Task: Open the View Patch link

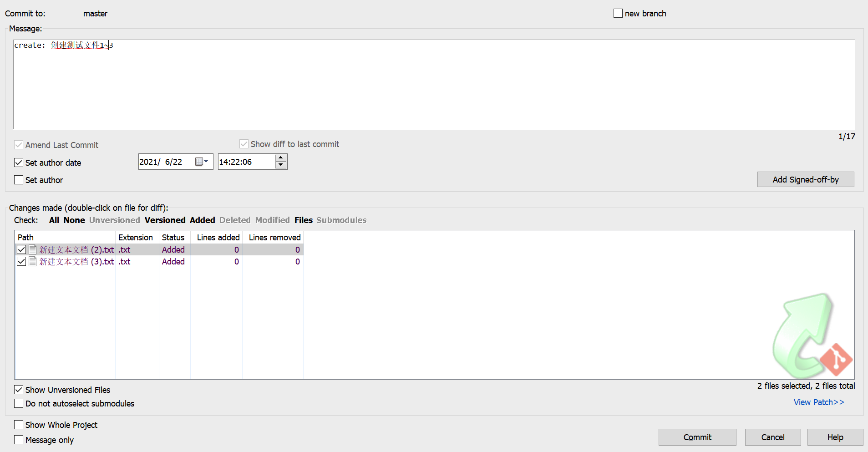Action: (x=818, y=402)
